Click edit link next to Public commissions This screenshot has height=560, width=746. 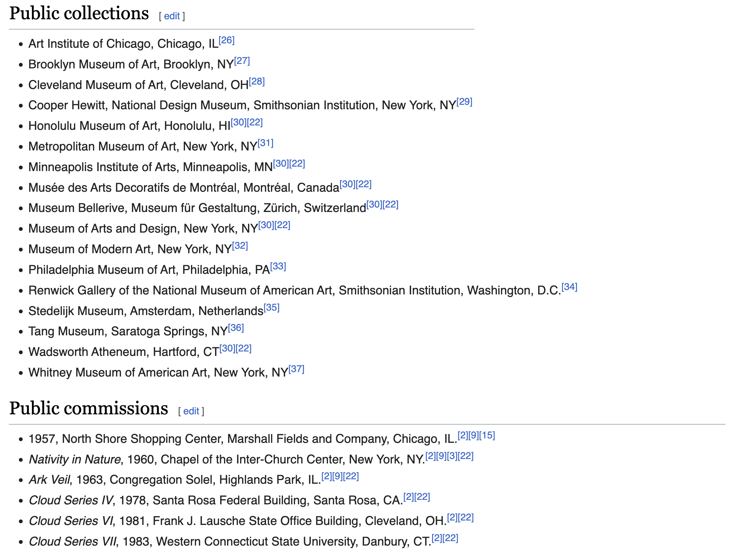(191, 411)
